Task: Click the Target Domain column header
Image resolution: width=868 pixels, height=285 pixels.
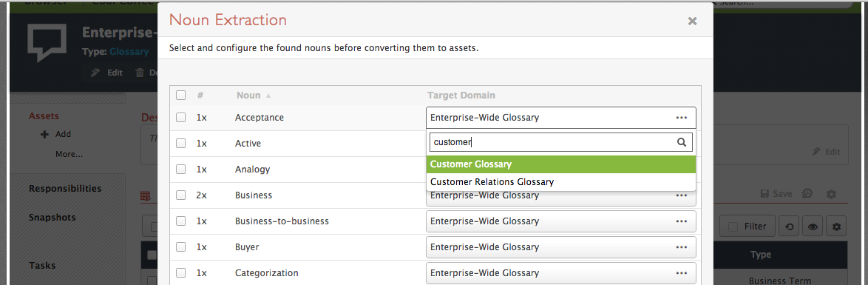Action: point(461,95)
